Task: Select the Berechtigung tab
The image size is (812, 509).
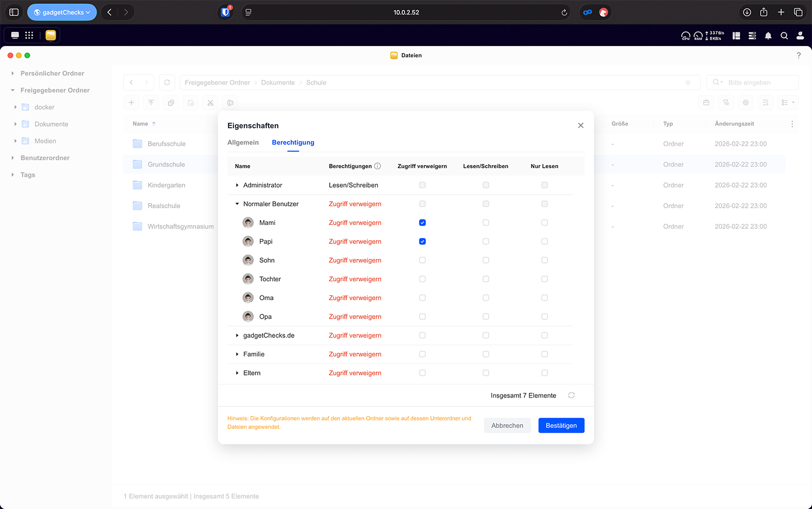Action: click(x=293, y=142)
